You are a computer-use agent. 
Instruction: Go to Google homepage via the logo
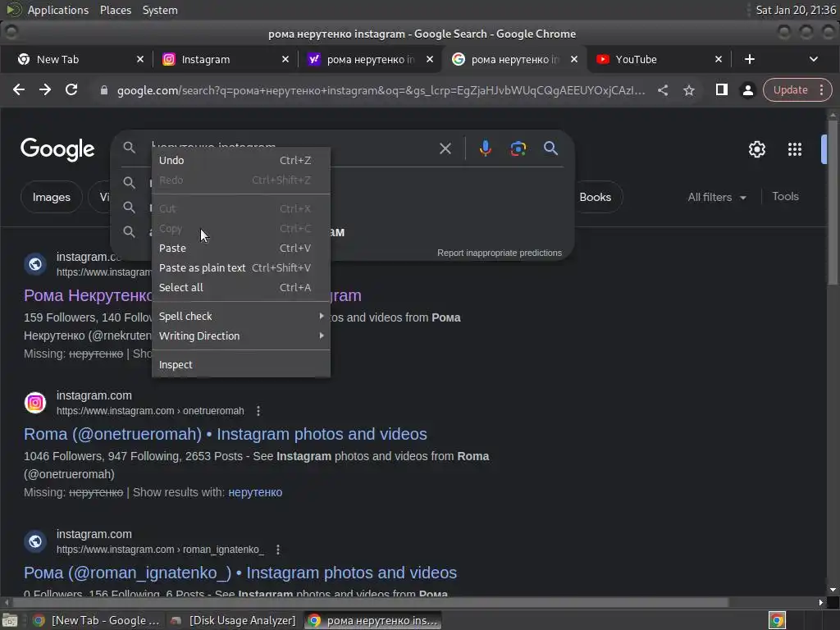(57, 149)
